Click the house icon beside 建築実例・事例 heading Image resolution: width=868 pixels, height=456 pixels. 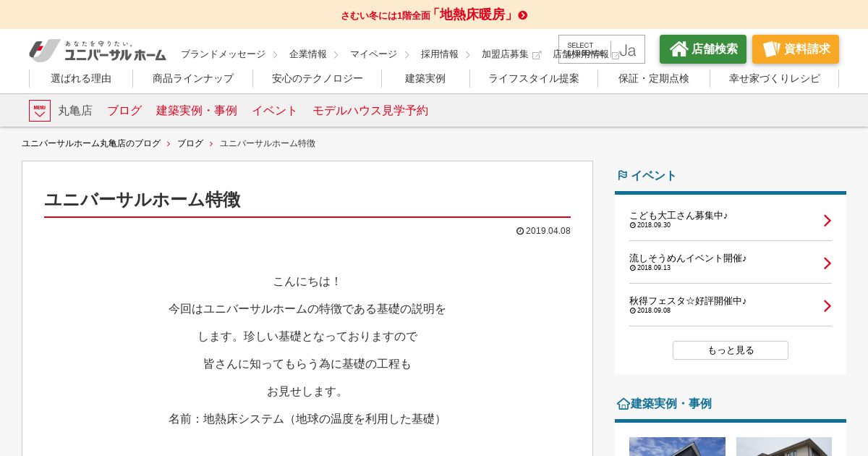click(x=623, y=404)
